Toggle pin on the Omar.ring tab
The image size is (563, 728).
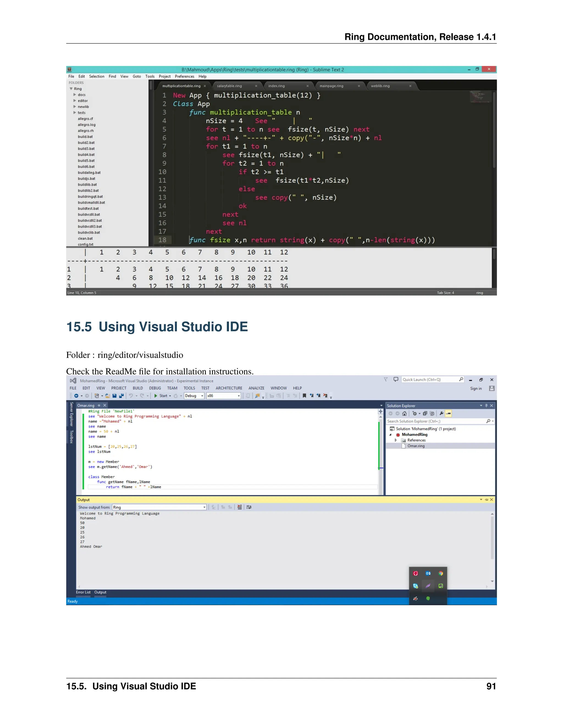(99, 405)
